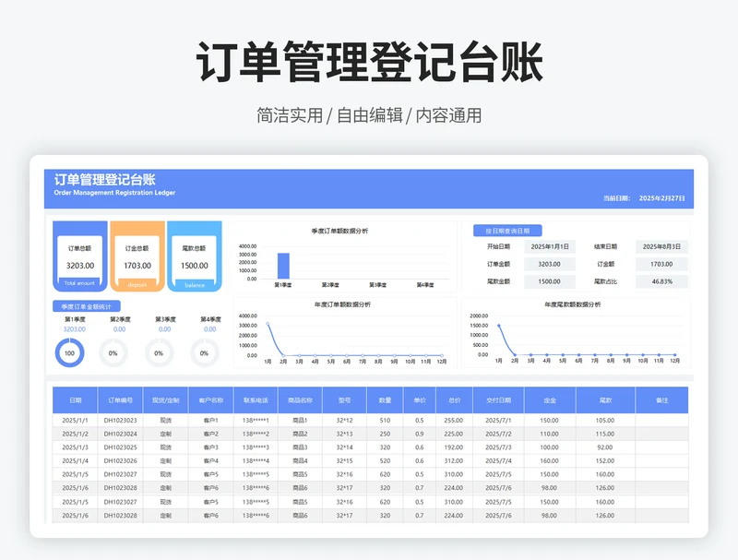
Task: Click the 尾款占比 value 46.83%
Action: (661, 281)
